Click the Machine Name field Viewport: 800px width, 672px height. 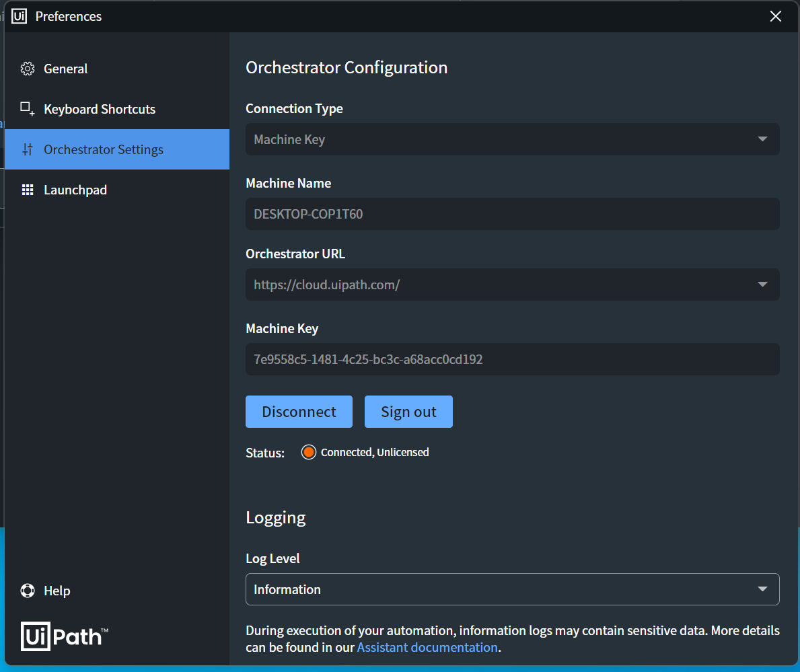pos(512,214)
